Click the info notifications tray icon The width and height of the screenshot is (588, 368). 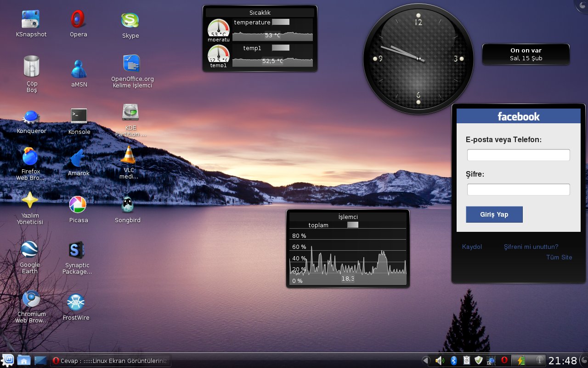(540, 361)
